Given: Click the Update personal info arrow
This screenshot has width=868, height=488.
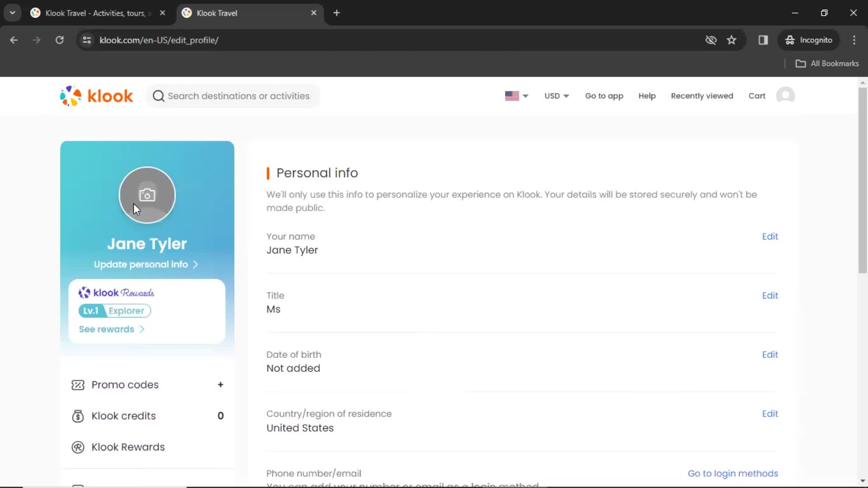Looking at the screenshot, I should [196, 264].
